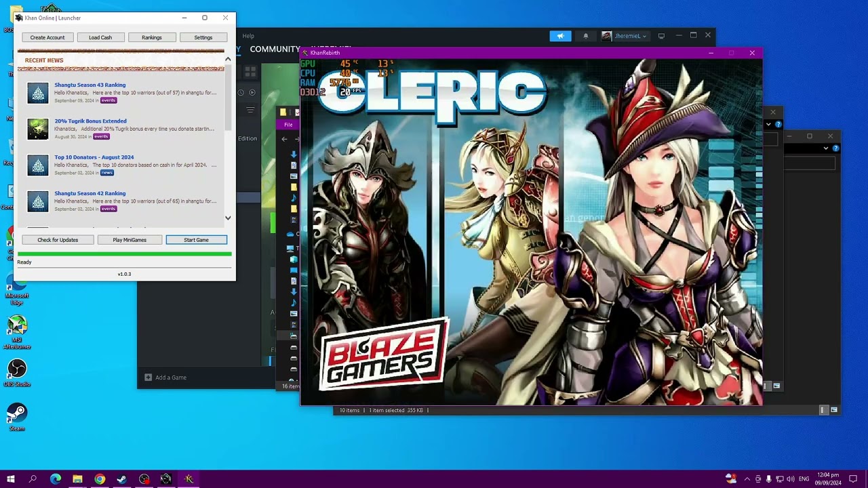Open Rankings in Khan launcher

[152, 37]
